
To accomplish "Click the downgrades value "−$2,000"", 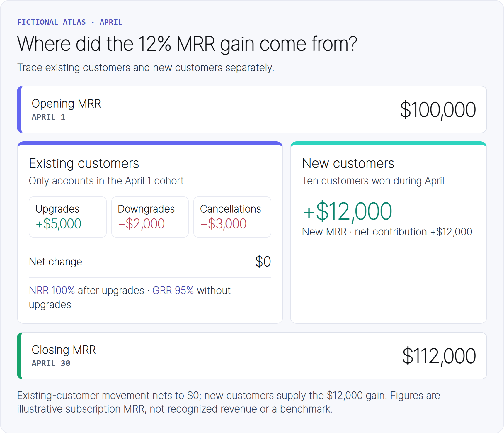I will click(141, 224).
